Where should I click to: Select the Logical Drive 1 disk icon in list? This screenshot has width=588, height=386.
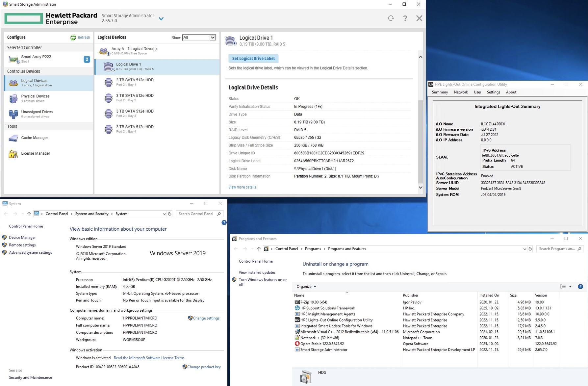[109, 66]
